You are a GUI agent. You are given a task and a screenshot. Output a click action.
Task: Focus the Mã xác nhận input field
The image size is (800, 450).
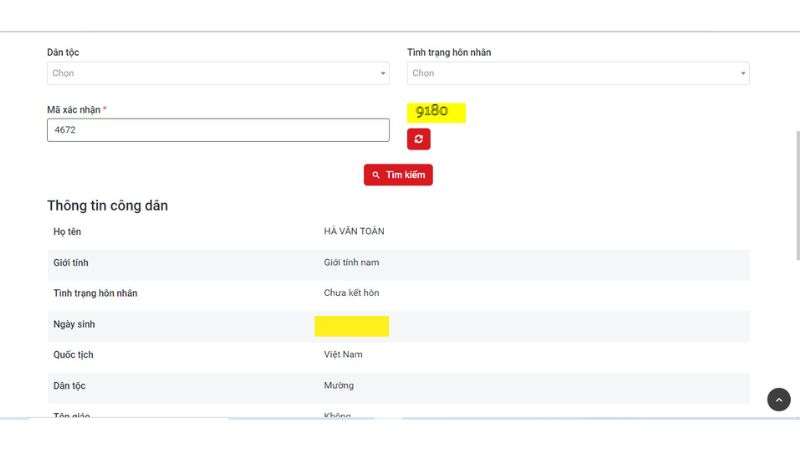click(x=217, y=130)
